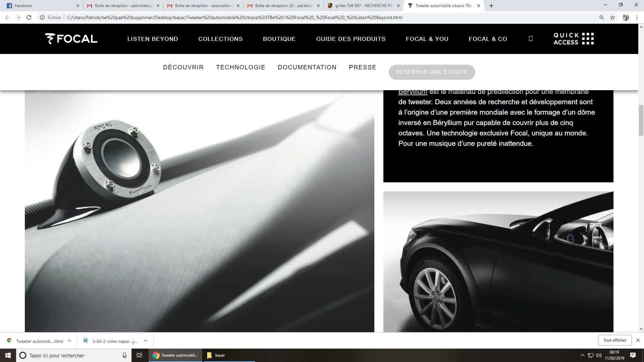This screenshot has height=362, width=644.
Task: Click the clock and date in the tray
Action: tap(614, 355)
